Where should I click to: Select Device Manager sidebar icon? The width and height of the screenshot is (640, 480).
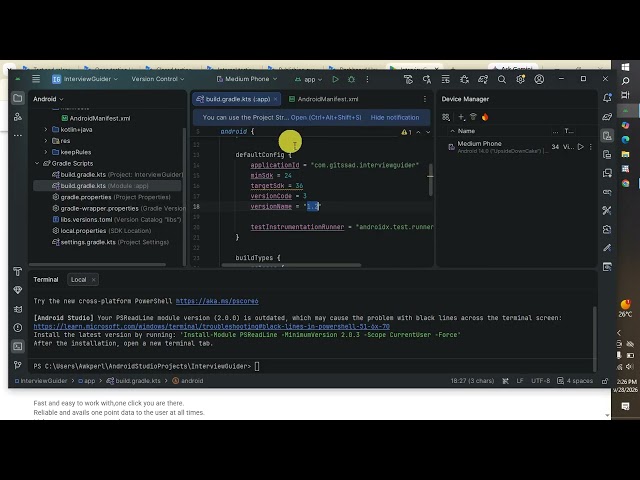(607, 136)
